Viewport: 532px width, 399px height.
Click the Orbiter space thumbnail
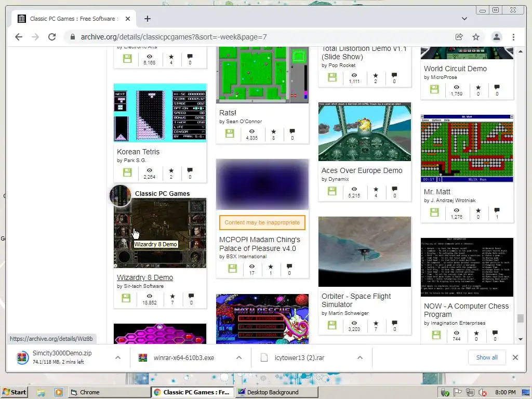(364, 251)
